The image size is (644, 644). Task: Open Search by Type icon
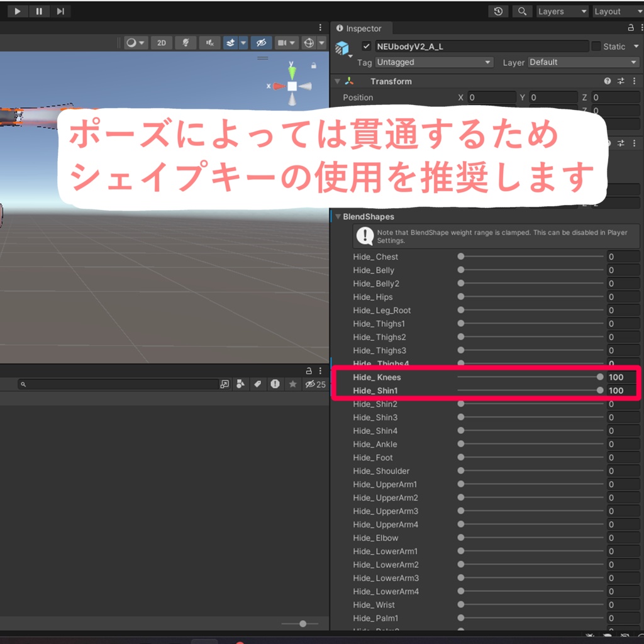[x=241, y=384]
